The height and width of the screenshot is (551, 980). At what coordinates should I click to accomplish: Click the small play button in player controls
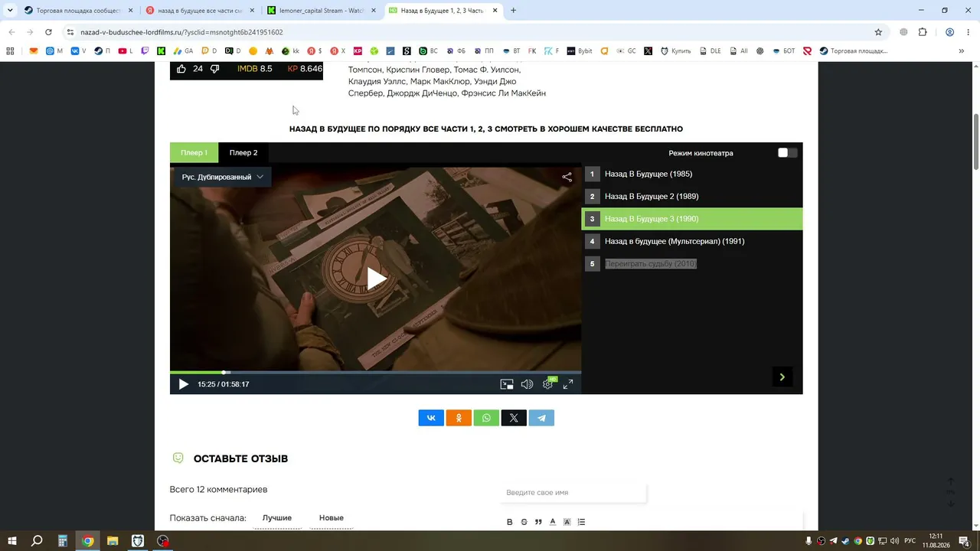point(183,384)
